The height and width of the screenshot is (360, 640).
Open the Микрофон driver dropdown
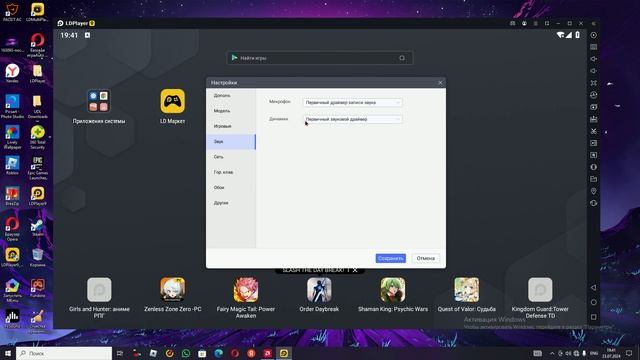(x=353, y=103)
